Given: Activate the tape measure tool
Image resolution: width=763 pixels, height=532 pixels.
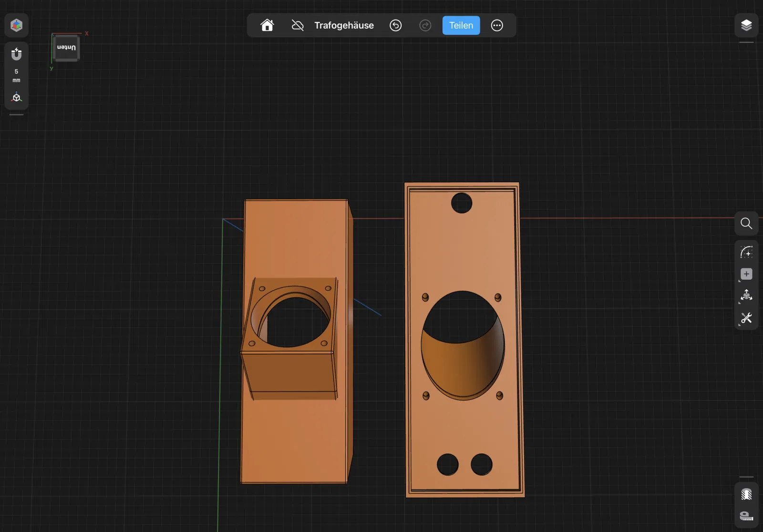Looking at the screenshot, I should [x=746, y=516].
